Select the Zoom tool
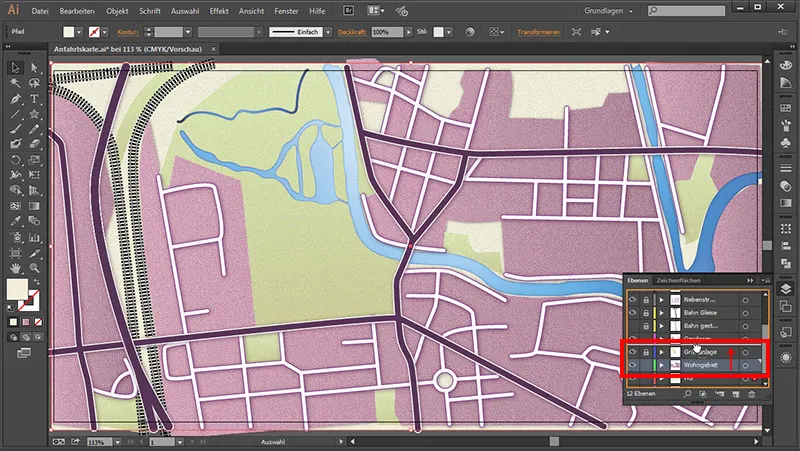The height and width of the screenshot is (451, 800). click(34, 268)
